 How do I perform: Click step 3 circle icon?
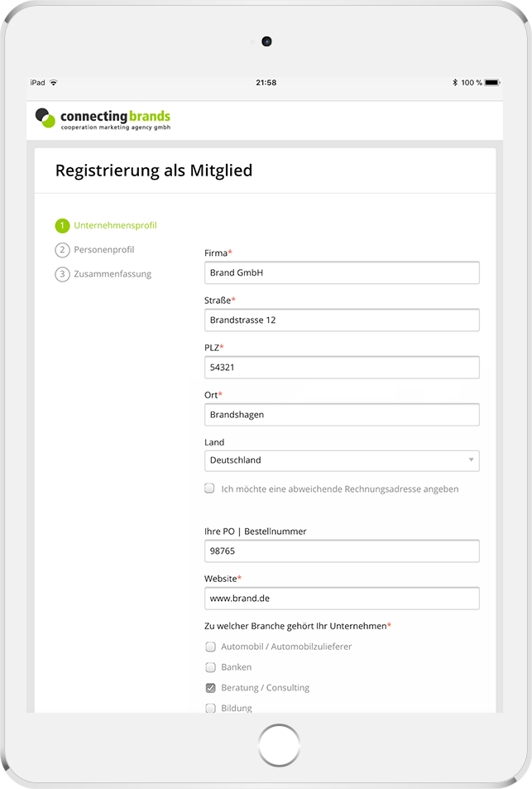click(62, 274)
